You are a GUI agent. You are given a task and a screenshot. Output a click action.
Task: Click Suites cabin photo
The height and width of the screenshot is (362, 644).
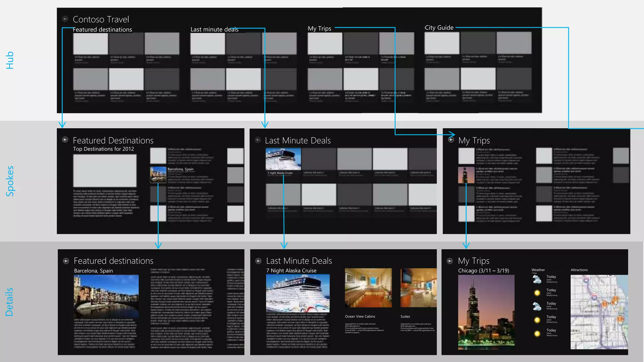[419, 288]
